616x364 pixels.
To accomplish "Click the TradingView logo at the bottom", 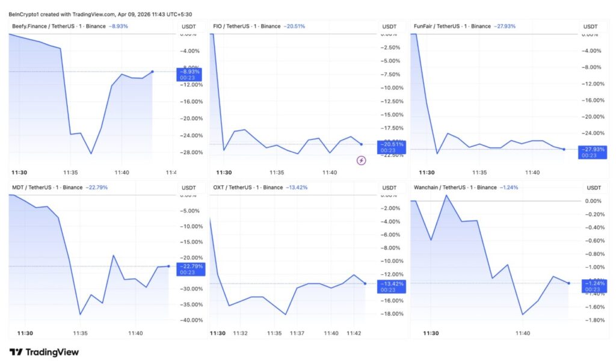I will coord(44,353).
